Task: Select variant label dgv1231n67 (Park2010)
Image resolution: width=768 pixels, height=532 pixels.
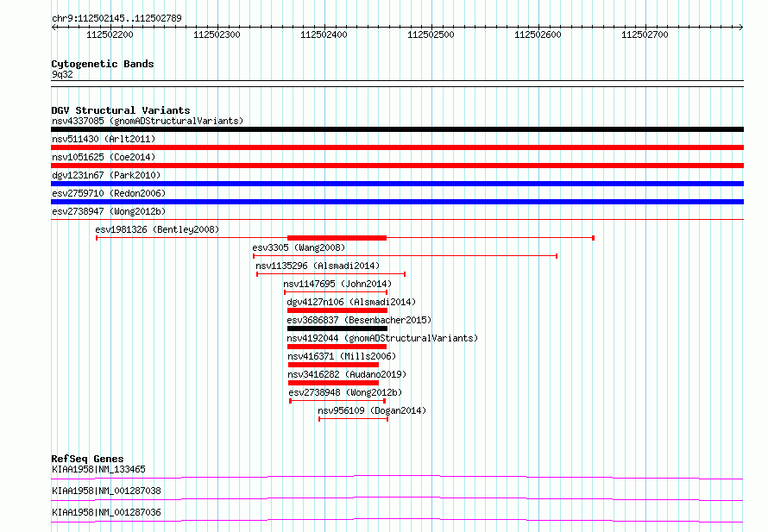Action: (x=106, y=175)
